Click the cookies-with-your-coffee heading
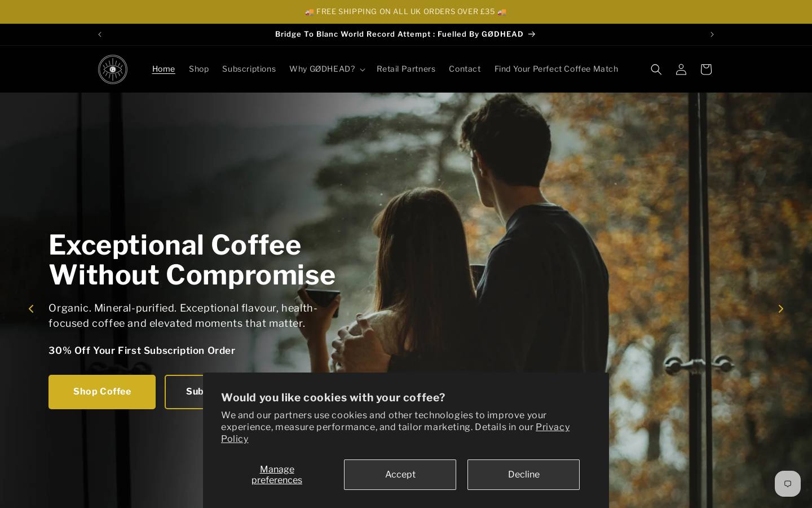 [333, 397]
